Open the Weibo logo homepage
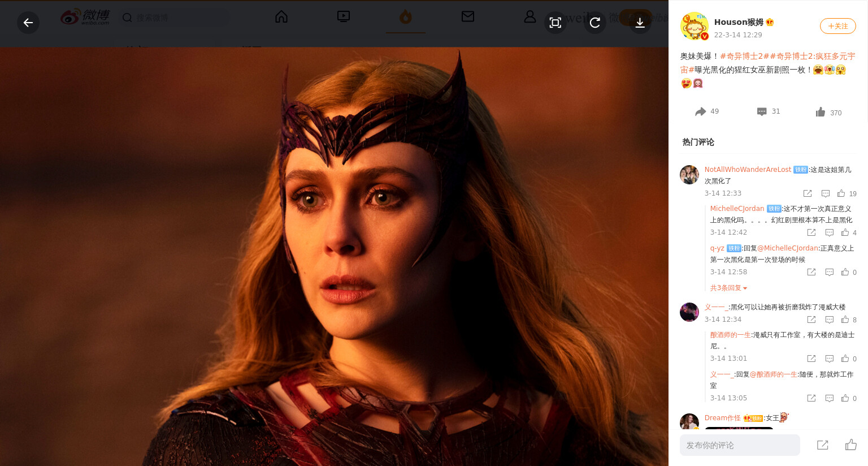 tap(85, 17)
